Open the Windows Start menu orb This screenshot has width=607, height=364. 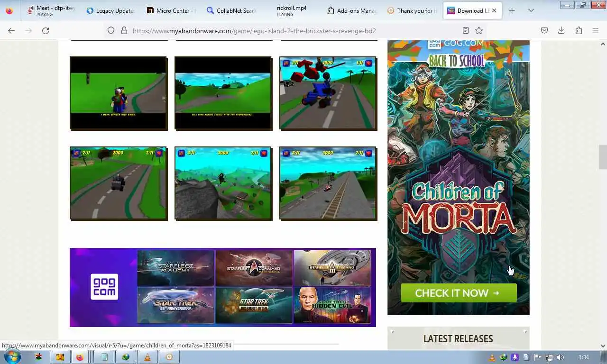tap(12, 356)
